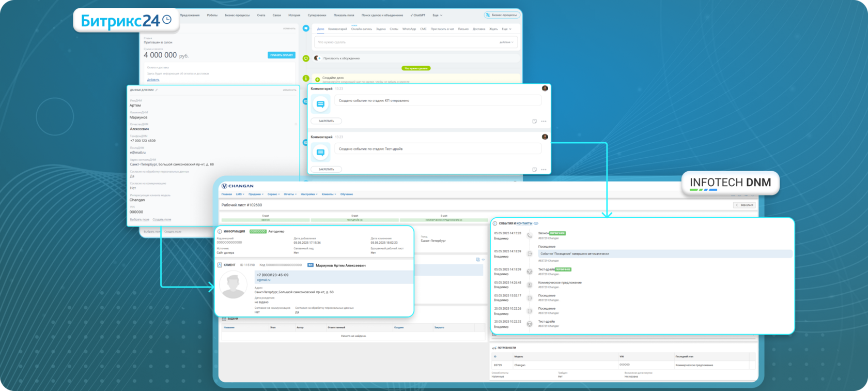
Task: Open the Отчеты dropdown menu
Action: click(x=290, y=194)
